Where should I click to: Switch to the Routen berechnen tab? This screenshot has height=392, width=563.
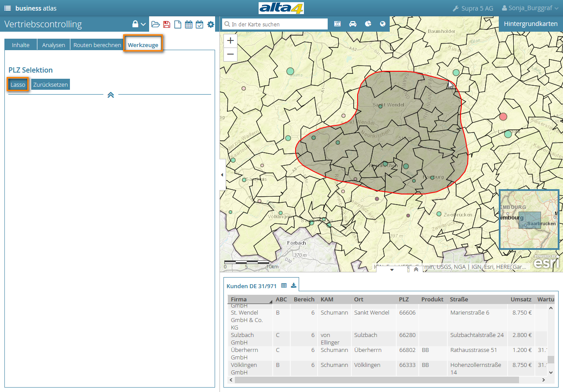97,45
